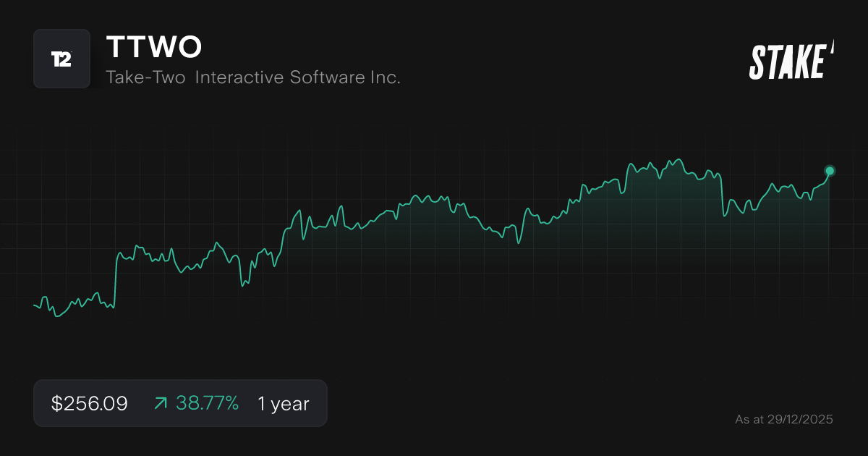This screenshot has width=868, height=456.
Task: Click the STAKE brand logo
Action: [788, 62]
